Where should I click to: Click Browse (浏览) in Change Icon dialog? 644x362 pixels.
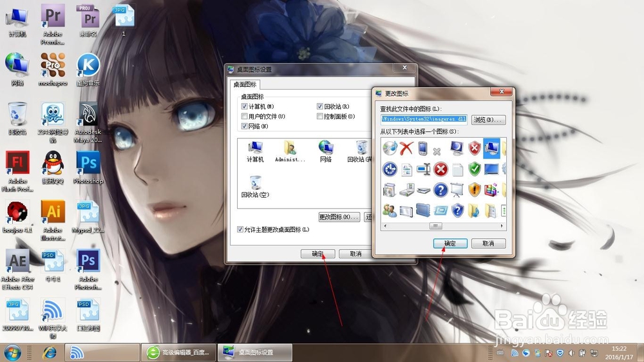[488, 120]
